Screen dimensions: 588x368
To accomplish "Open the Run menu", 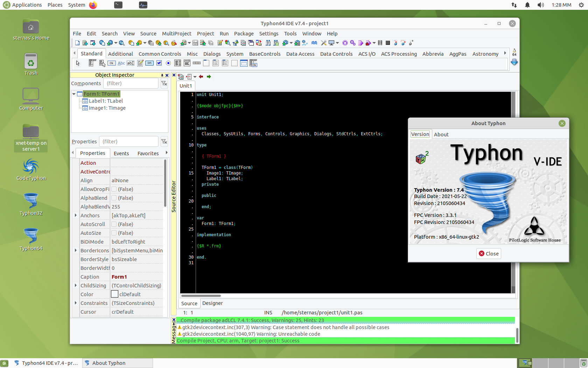I will pos(224,34).
